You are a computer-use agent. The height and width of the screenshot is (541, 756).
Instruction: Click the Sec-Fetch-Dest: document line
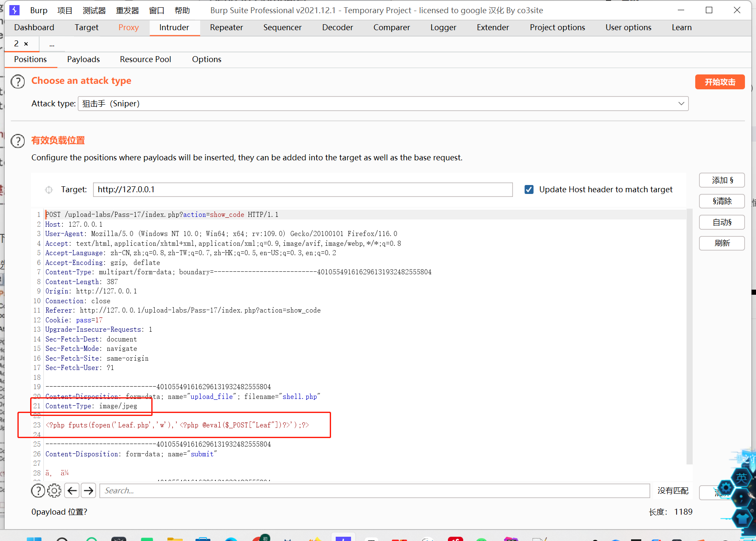pos(91,339)
